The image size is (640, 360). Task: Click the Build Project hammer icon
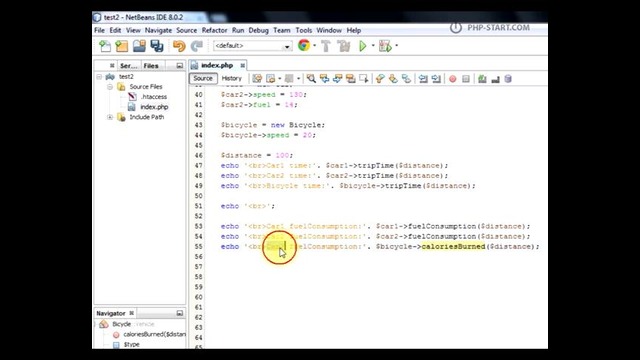(326, 46)
